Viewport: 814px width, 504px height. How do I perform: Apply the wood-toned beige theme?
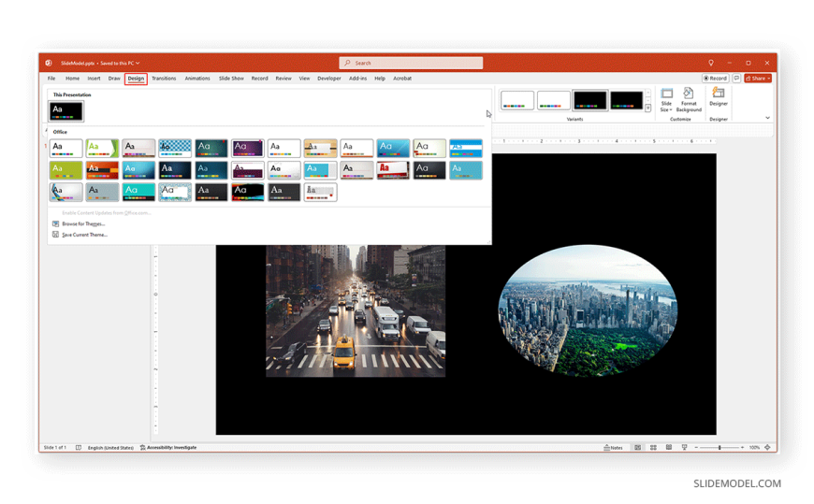point(320,148)
